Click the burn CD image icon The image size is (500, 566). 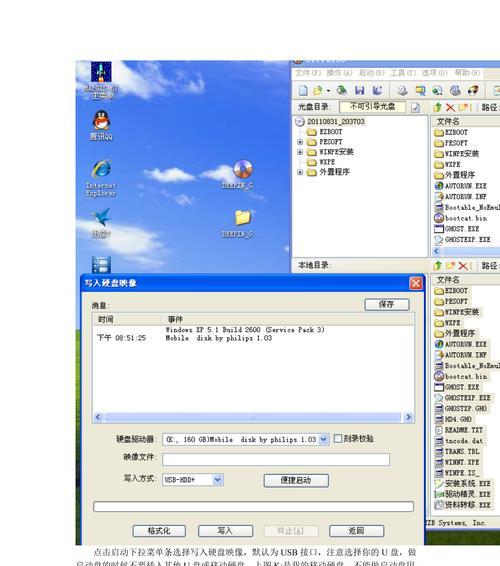pyautogui.click(x=473, y=90)
